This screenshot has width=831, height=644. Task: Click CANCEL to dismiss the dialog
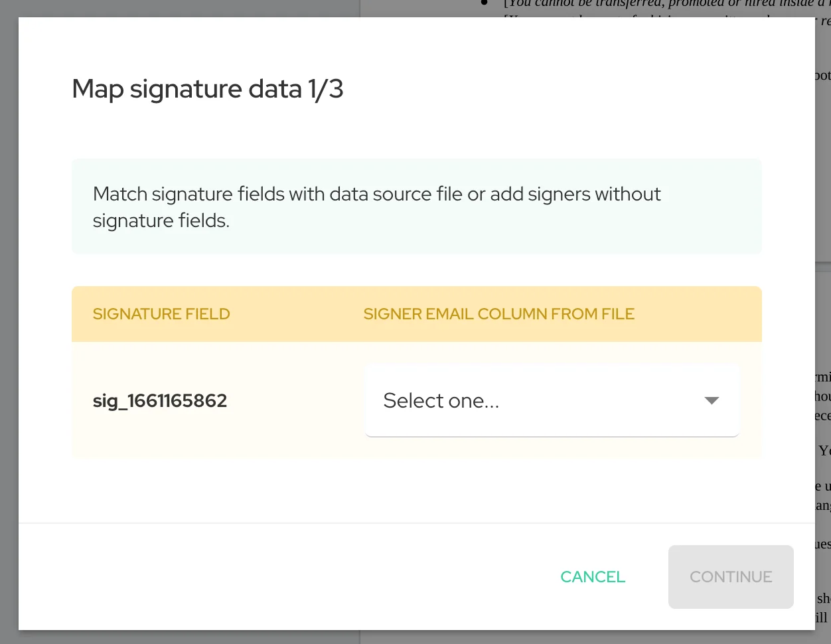[x=592, y=577]
